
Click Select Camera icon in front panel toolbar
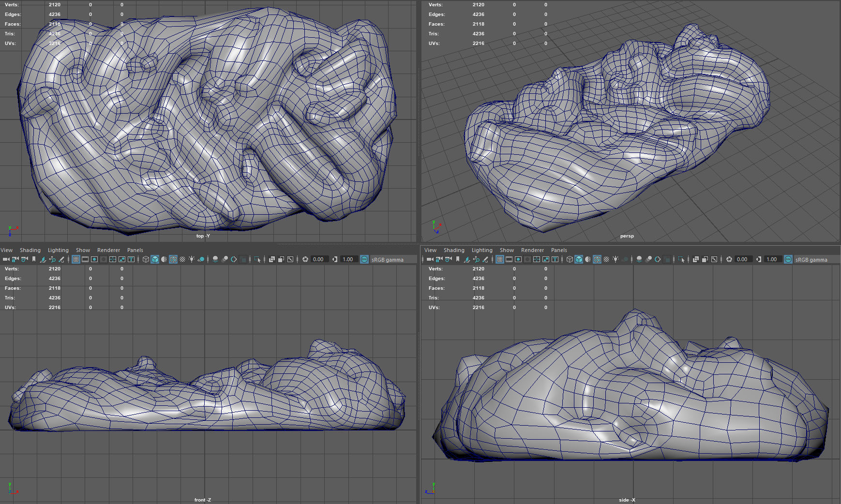(6, 259)
